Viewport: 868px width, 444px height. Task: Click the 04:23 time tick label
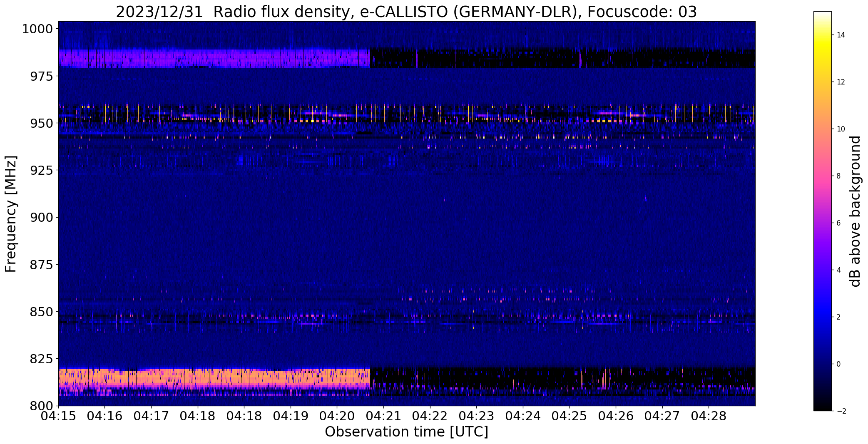(x=477, y=416)
